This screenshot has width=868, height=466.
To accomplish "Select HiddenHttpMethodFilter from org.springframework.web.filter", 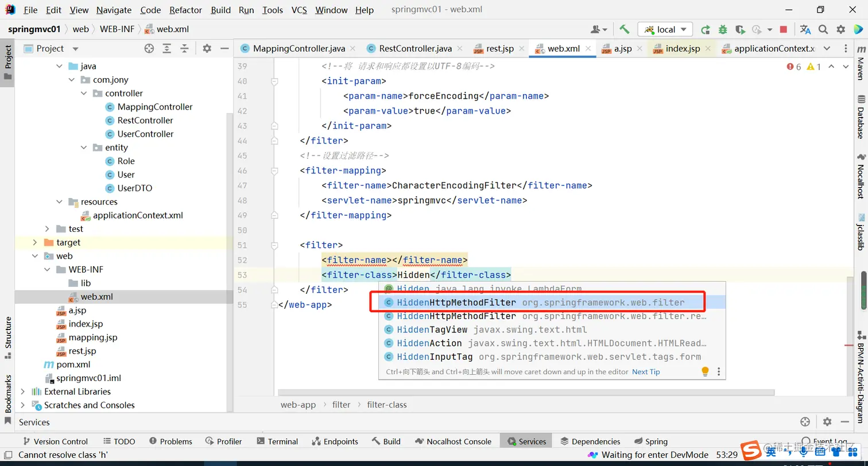I will (552, 302).
